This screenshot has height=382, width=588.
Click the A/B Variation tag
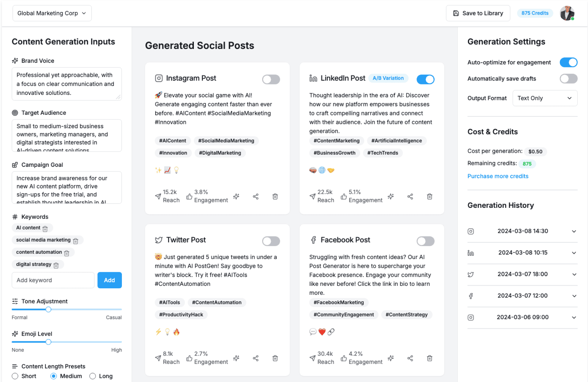388,78
